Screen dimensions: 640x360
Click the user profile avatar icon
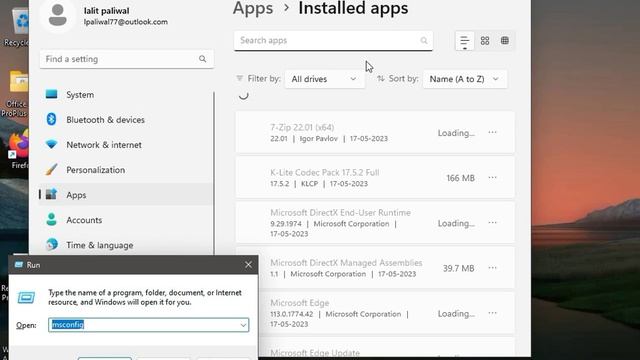[x=58, y=16]
